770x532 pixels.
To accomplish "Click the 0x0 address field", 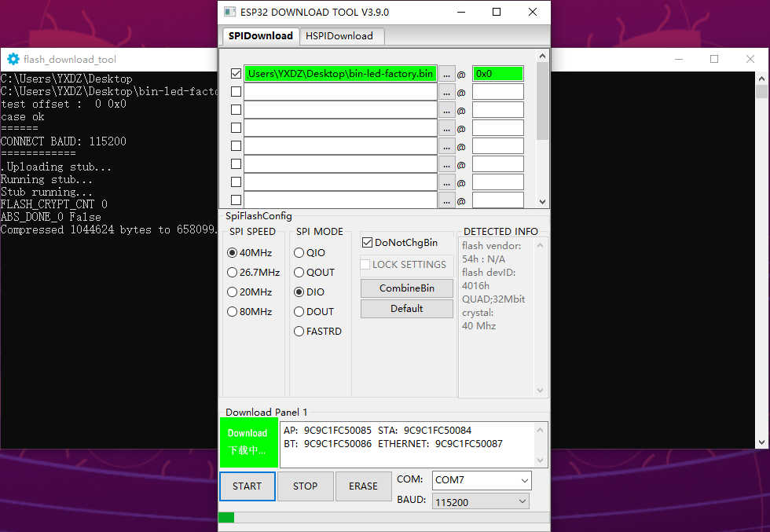I will 498,74.
